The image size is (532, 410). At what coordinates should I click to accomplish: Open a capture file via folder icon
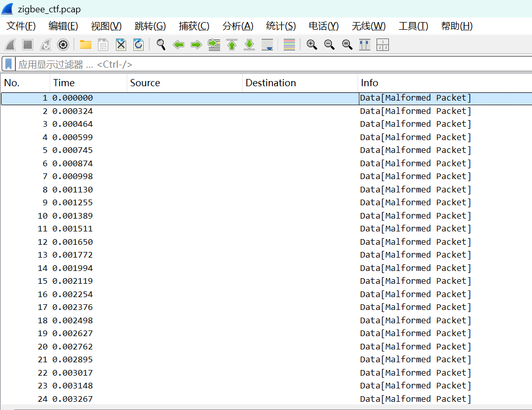coord(85,45)
